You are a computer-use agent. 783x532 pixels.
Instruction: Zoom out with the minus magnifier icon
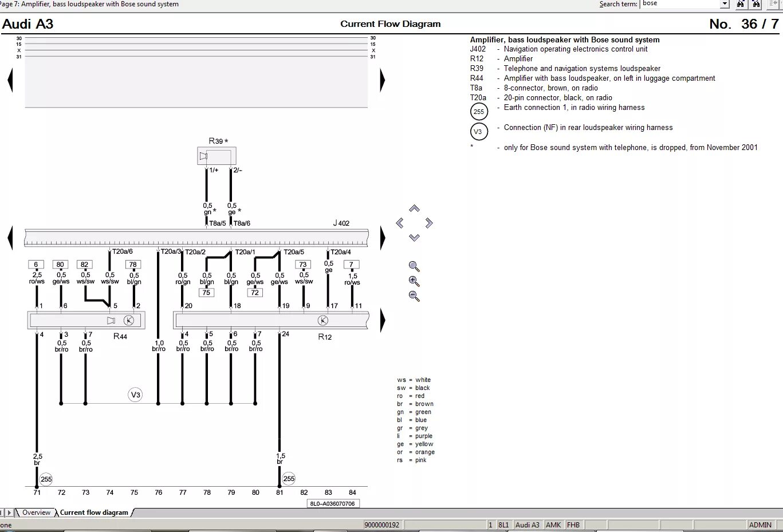[414, 296]
